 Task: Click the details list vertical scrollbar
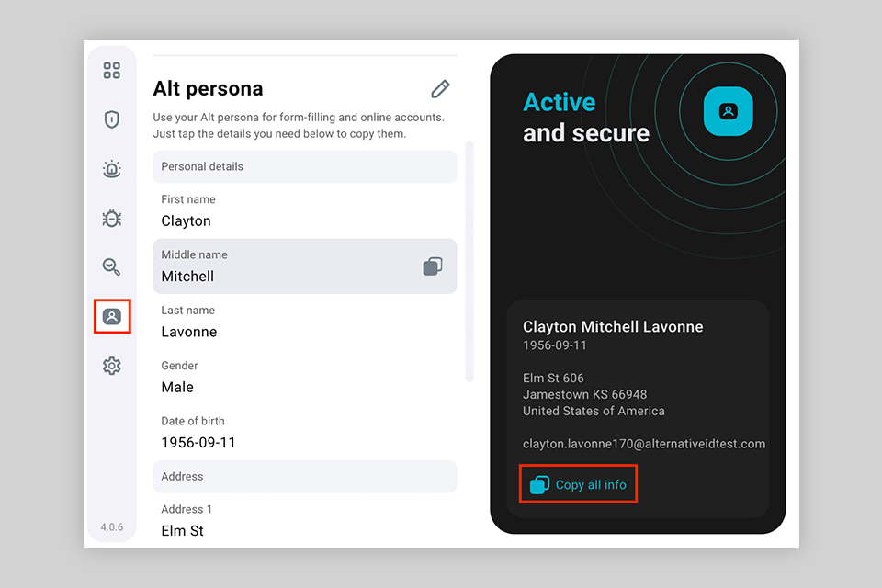coord(469,262)
